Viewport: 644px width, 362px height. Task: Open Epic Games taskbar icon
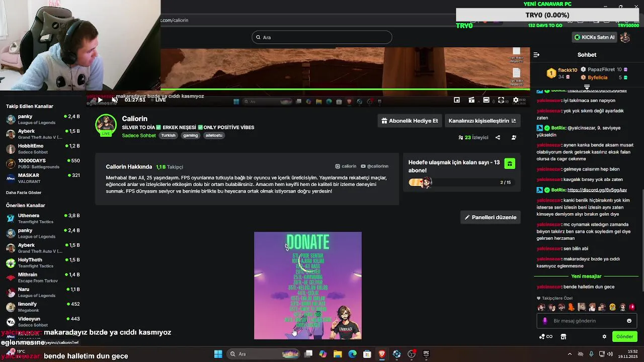(426, 354)
